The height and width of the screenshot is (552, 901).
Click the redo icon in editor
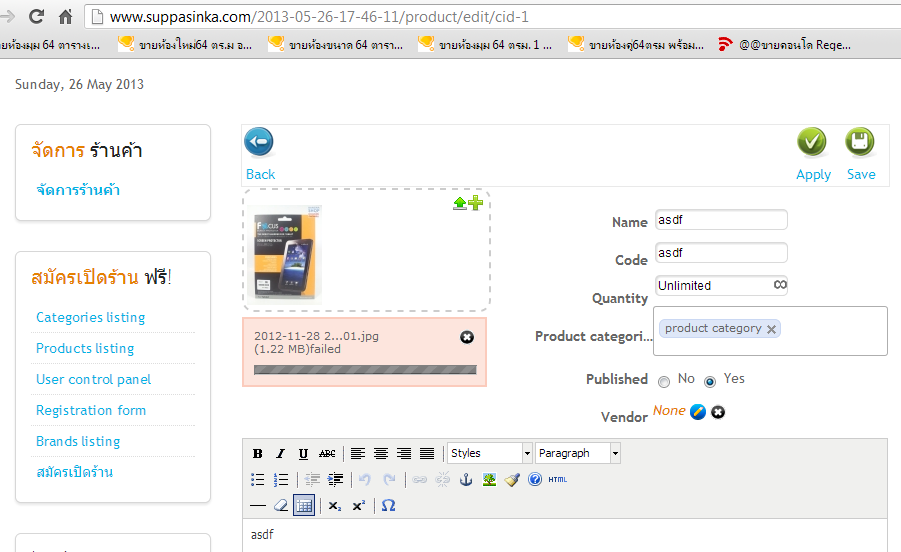click(x=389, y=480)
